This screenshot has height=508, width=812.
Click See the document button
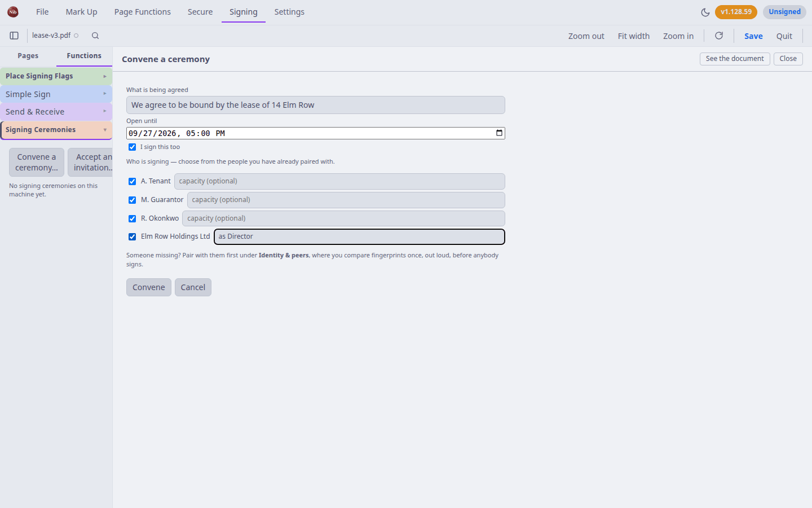pos(735,59)
